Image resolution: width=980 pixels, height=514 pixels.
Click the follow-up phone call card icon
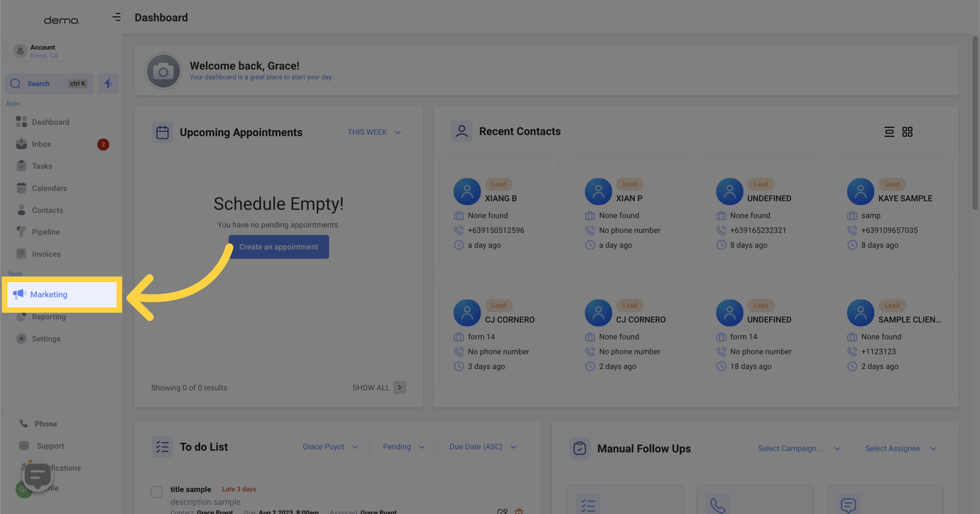(718, 504)
